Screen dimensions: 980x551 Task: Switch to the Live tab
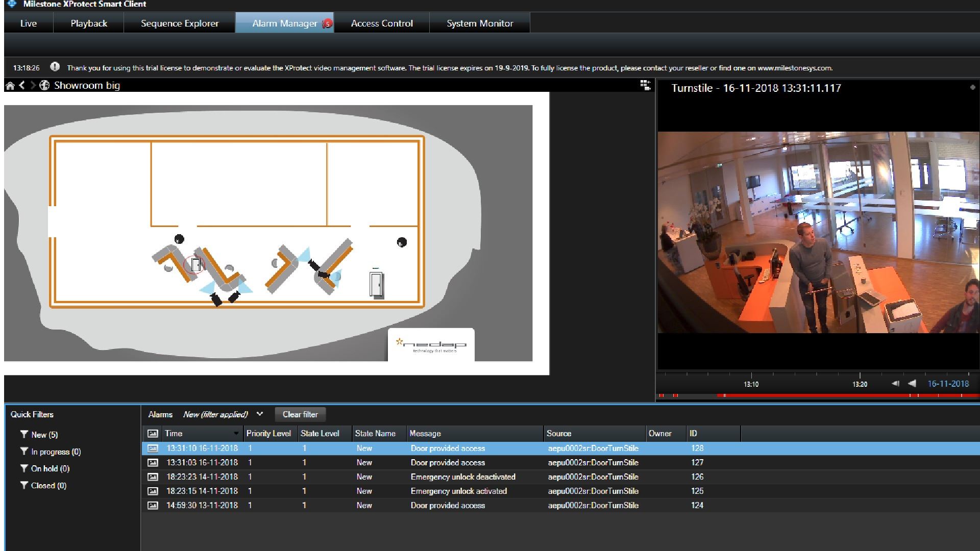pos(29,23)
